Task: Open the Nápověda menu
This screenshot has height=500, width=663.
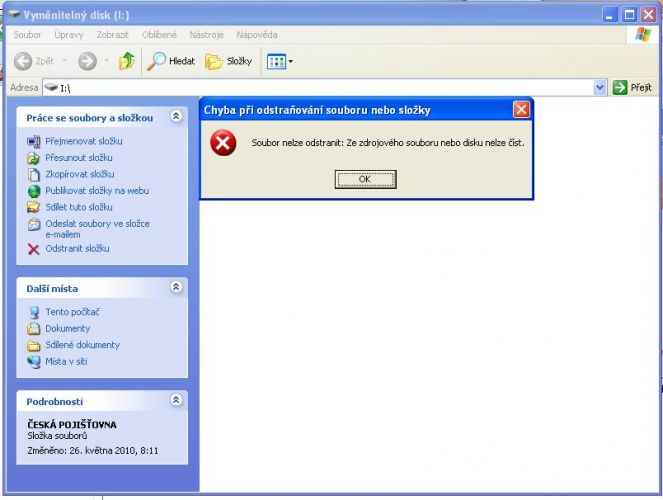Action: point(257,35)
